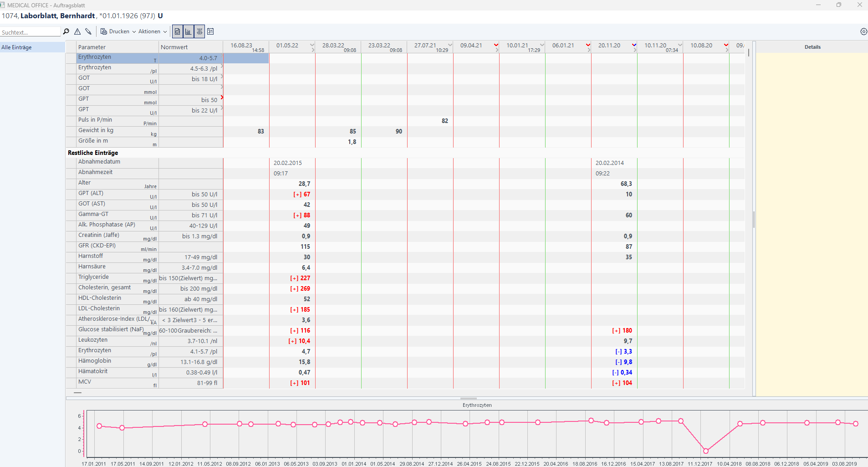The image size is (868, 467).
Task: Click the elevated GPT (ALT) value [+] 67
Action: pos(292,194)
